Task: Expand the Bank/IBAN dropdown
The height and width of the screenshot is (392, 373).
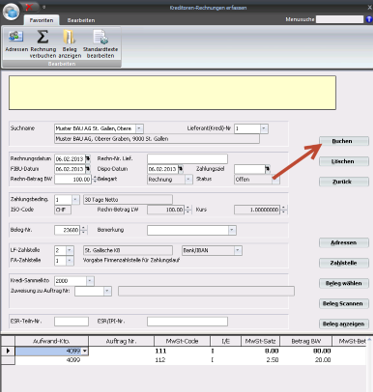Action: pyautogui.click(x=238, y=250)
